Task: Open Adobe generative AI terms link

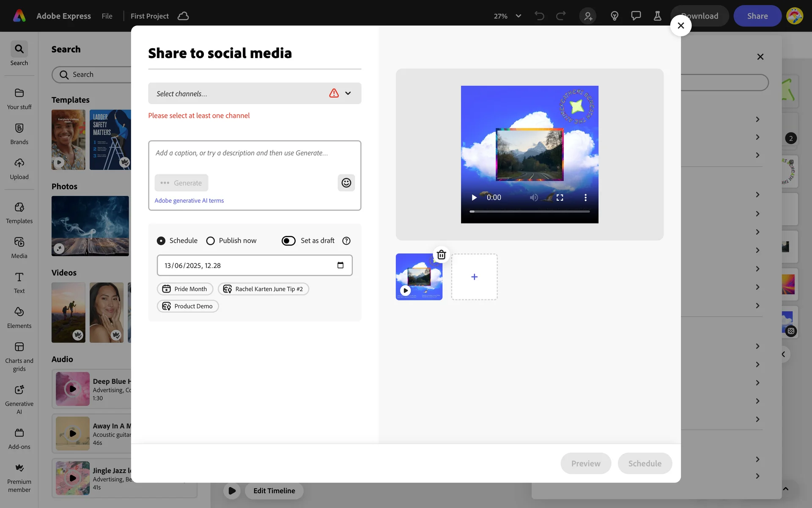Action: (189, 201)
